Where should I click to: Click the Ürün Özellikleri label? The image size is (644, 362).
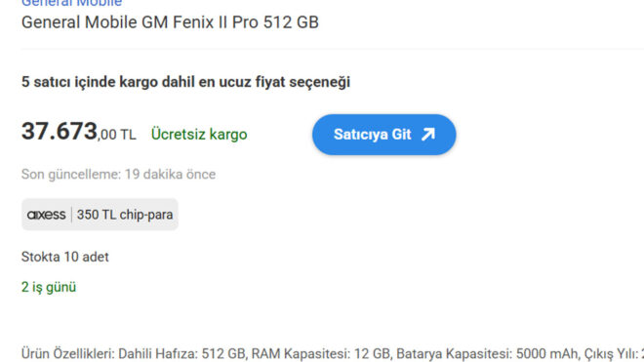click(68, 354)
